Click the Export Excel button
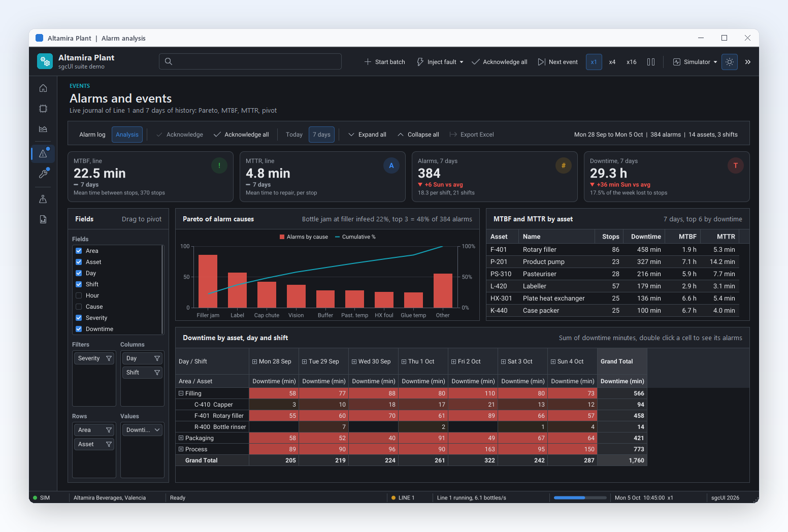Screen dimensions: 788x532 coord(472,135)
